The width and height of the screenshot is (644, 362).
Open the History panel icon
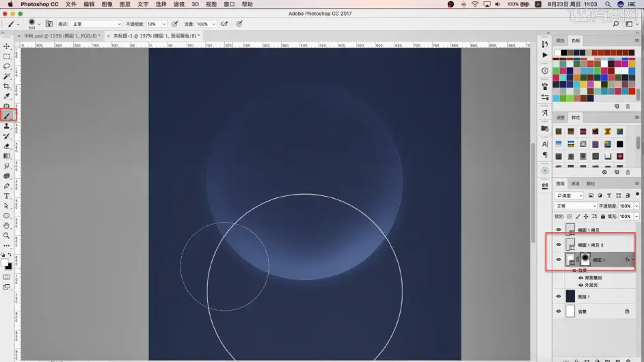click(545, 44)
